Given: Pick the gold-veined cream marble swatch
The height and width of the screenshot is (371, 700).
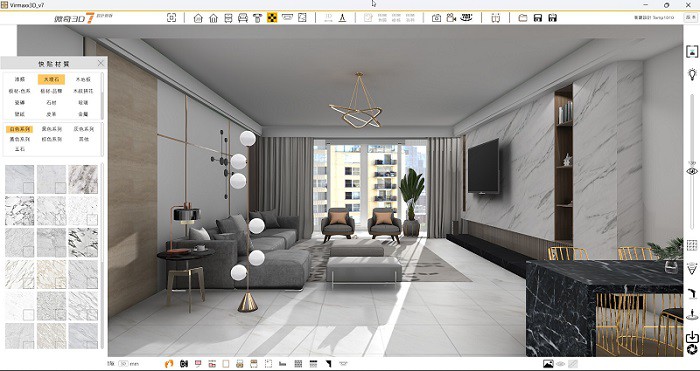Looking at the screenshot, I should click(x=51, y=274).
